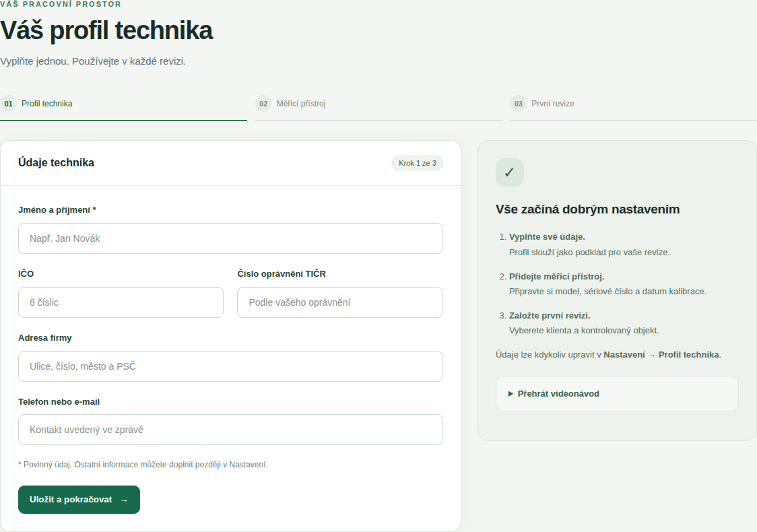Viewport: 757px width, 532px height.
Task: Click the Připravte si model description text
Action: 607,292
